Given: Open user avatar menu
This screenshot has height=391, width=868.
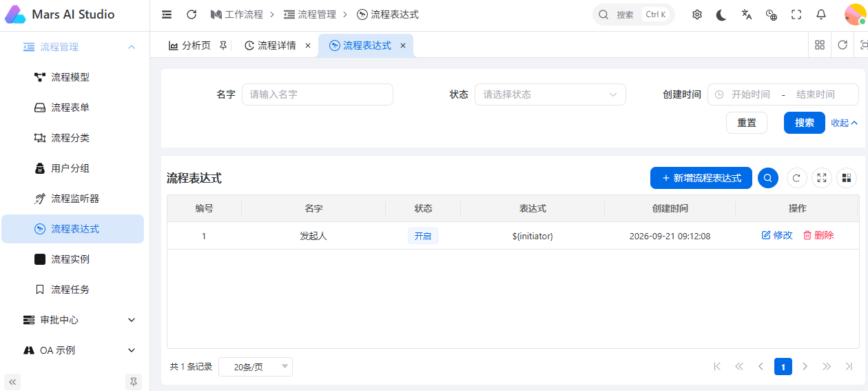Looking at the screenshot, I should pyautogui.click(x=855, y=14).
